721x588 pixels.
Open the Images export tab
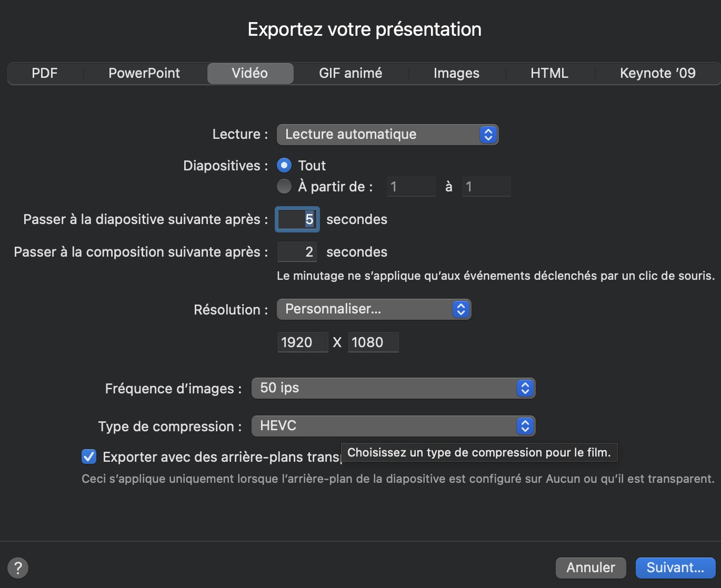pyautogui.click(x=456, y=73)
